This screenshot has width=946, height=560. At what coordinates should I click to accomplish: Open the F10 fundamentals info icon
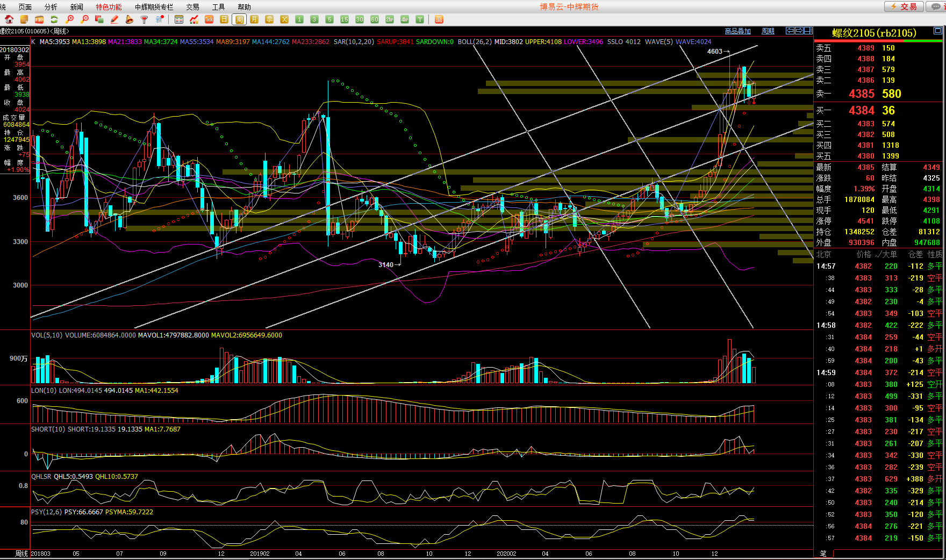coord(39,19)
